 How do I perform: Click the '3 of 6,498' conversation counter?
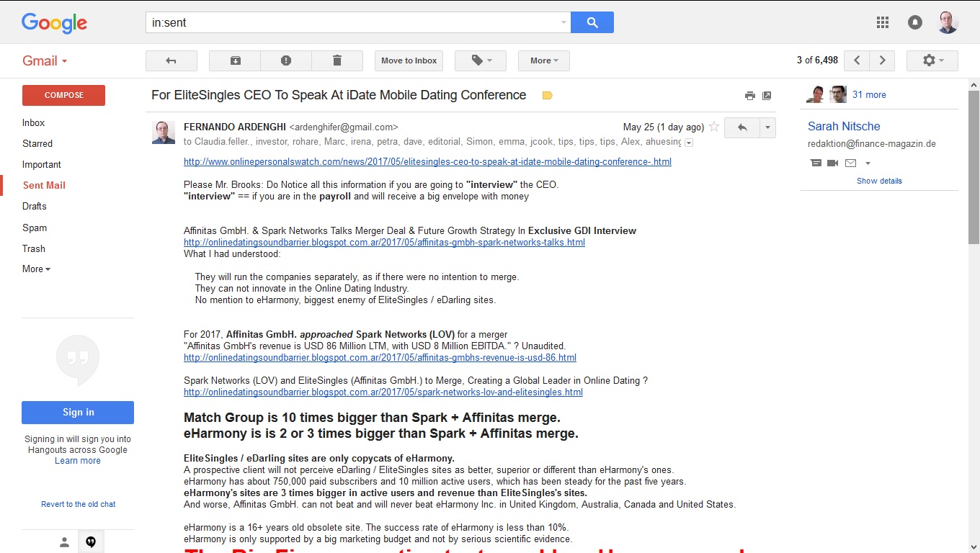point(817,60)
